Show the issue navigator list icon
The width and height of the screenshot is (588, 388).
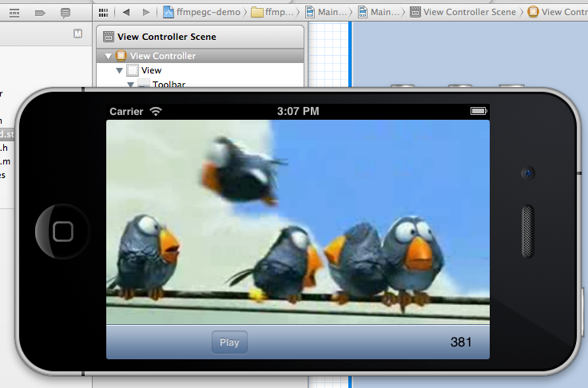[14, 14]
